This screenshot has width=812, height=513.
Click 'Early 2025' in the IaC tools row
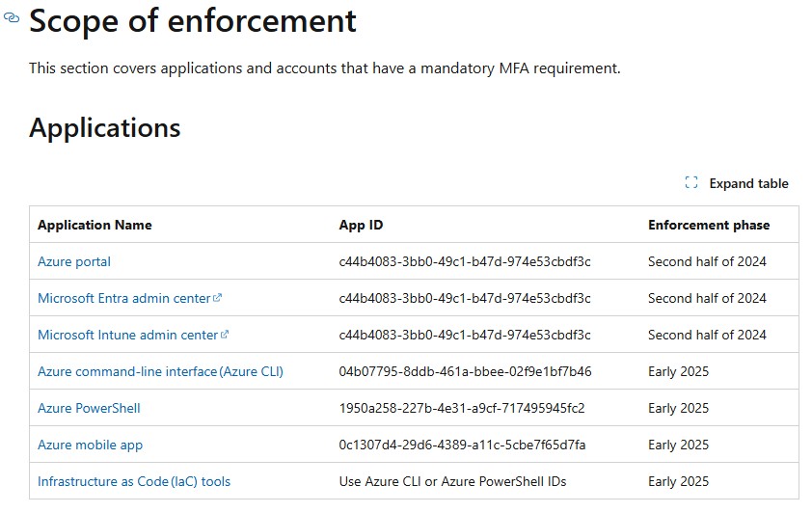678,481
